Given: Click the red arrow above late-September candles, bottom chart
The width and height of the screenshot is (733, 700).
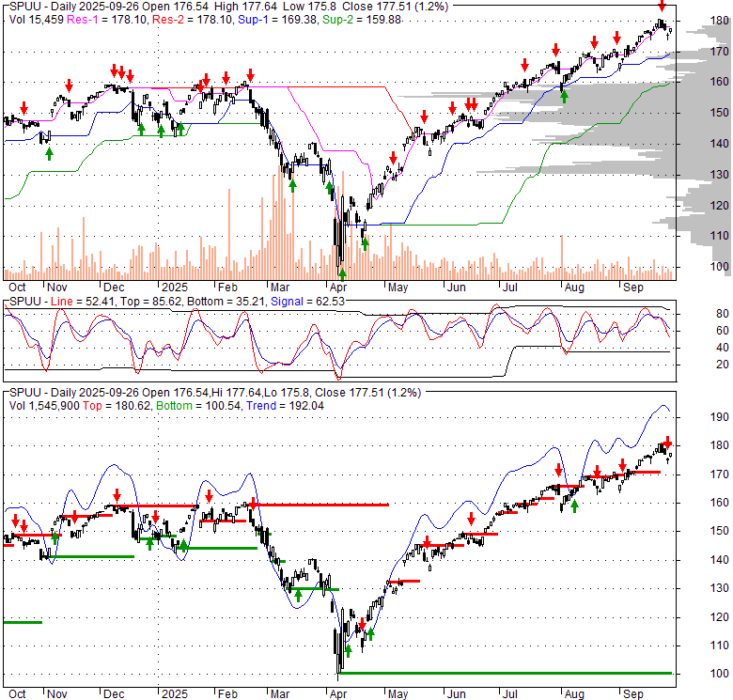Looking at the screenshot, I should [667, 443].
